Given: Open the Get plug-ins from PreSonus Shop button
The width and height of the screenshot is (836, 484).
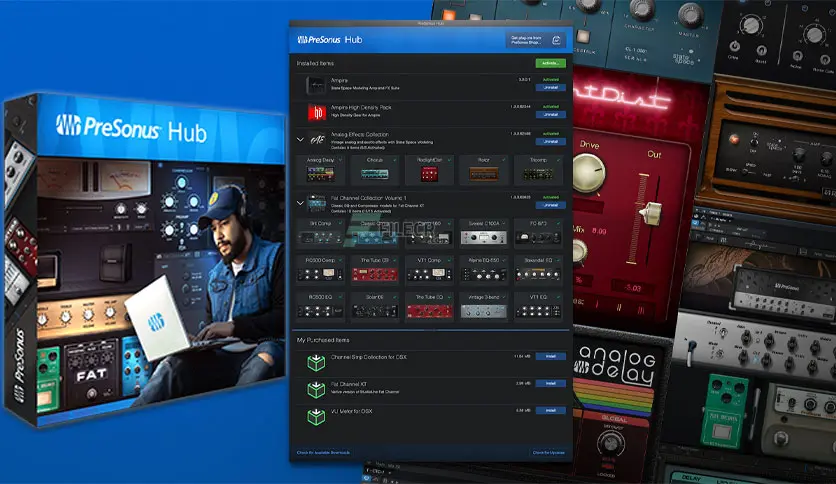Looking at the screenshot, I should (x=535, y=40).
